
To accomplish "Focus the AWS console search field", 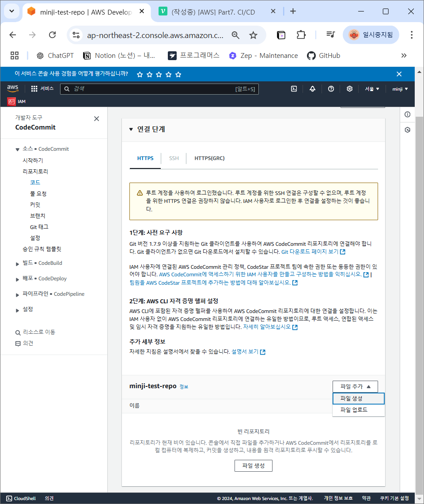I will [x=159, y=89].
